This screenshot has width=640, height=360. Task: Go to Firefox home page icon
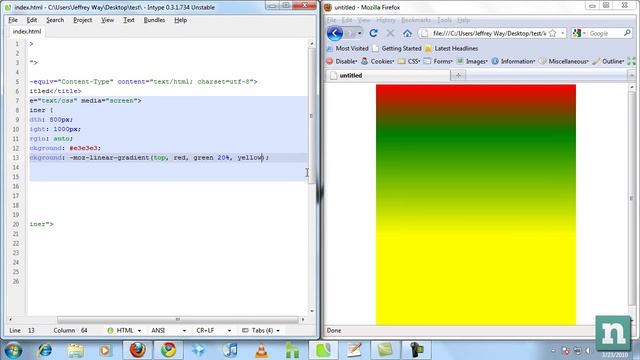point(407,33)
